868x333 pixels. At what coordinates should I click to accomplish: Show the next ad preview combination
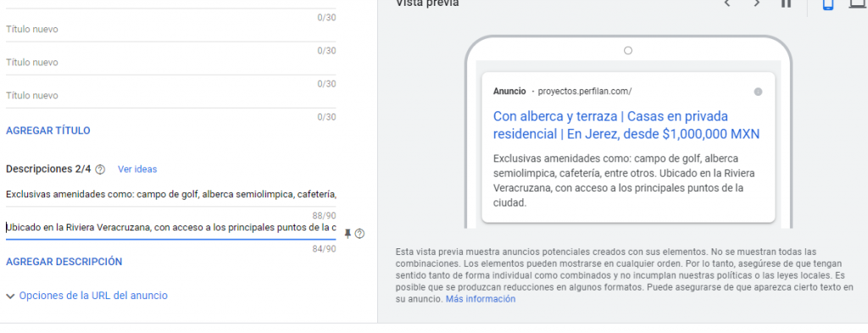coord(757,3)
